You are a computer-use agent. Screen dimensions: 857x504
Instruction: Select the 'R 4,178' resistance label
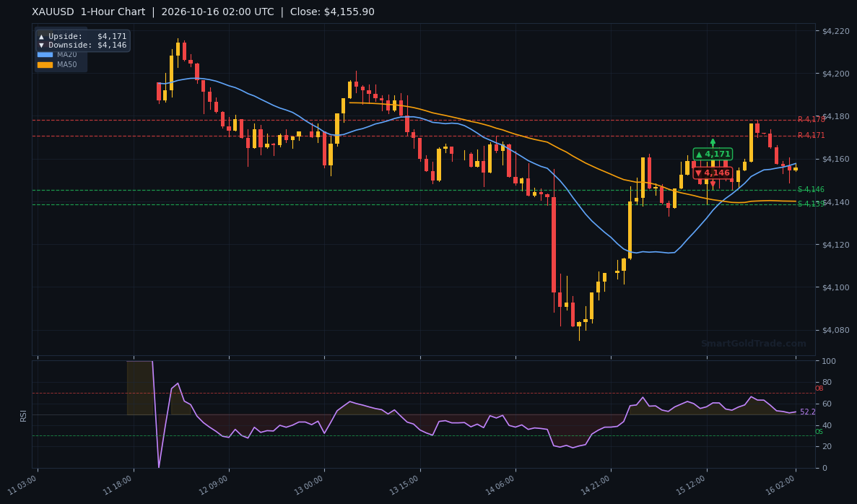[x=811, y=119]
